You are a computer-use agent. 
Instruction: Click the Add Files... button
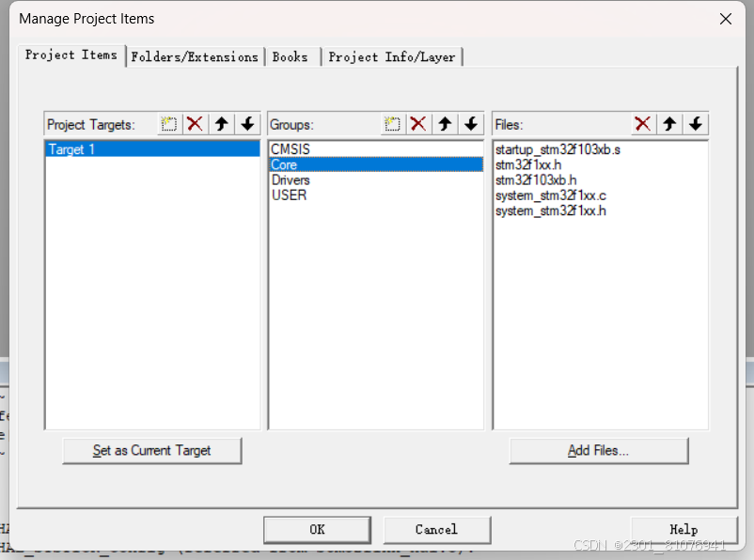[599, 450]
